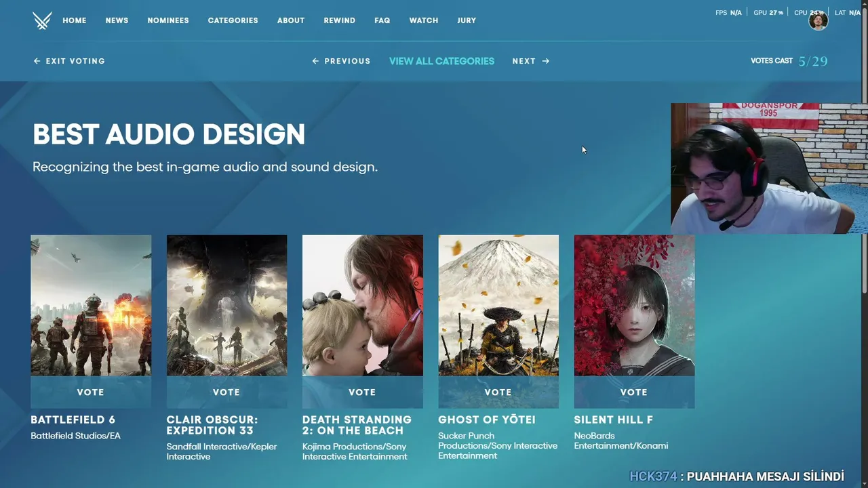This screenshot has height=488, width=868.
Task: Vote for Ghost of Yōtei
Action: 498,392
